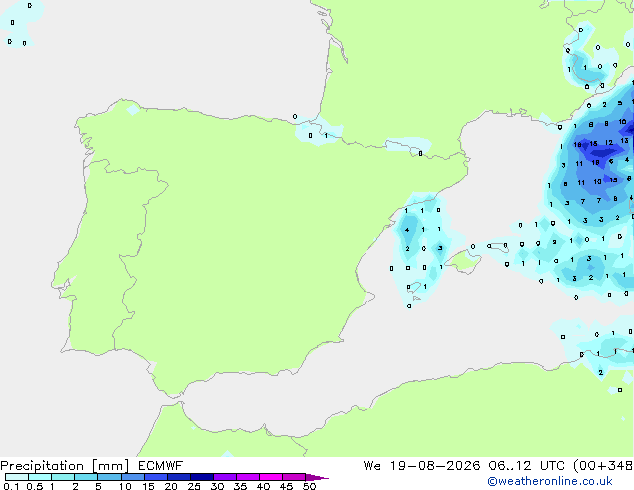Image resolution: width=634 pixels, height=490 pixels.
Task: Click the date text '19-08-2026'
Action: pos(435,466)
